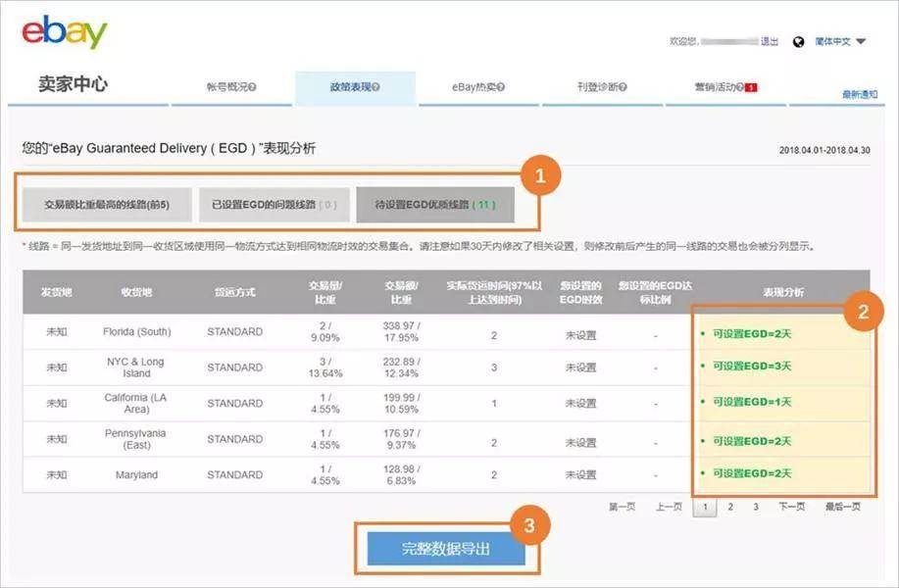Click the 232.89 / 12.34% amount cell
This screenshot has width=899, height=588.
tap(401, 367)
